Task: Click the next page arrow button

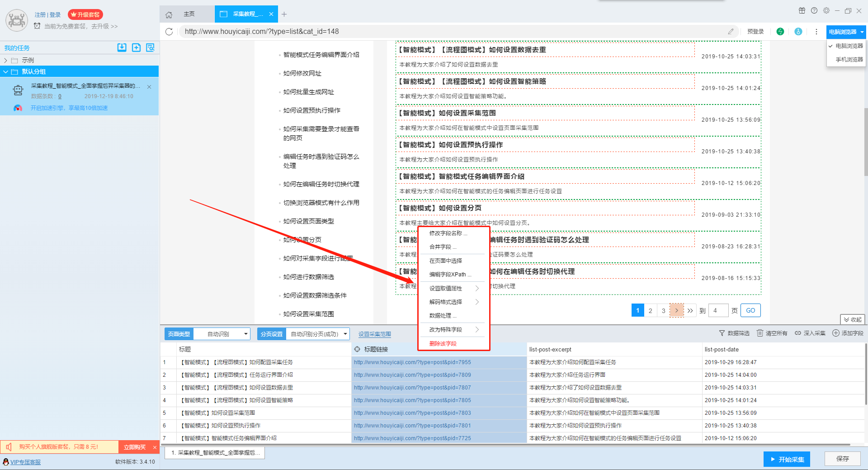Action: pyautogui.click(x=676, y=310)
